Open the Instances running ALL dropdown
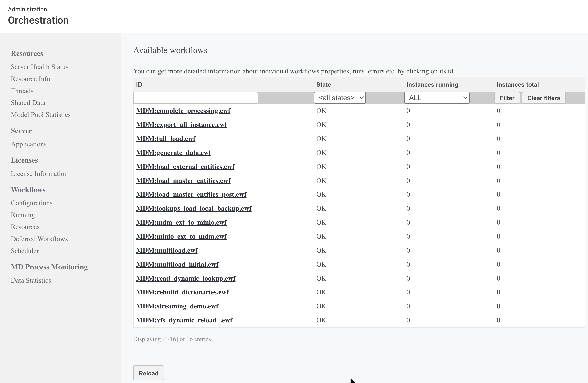Screen dimensions: 588x383 pos(437,98)
